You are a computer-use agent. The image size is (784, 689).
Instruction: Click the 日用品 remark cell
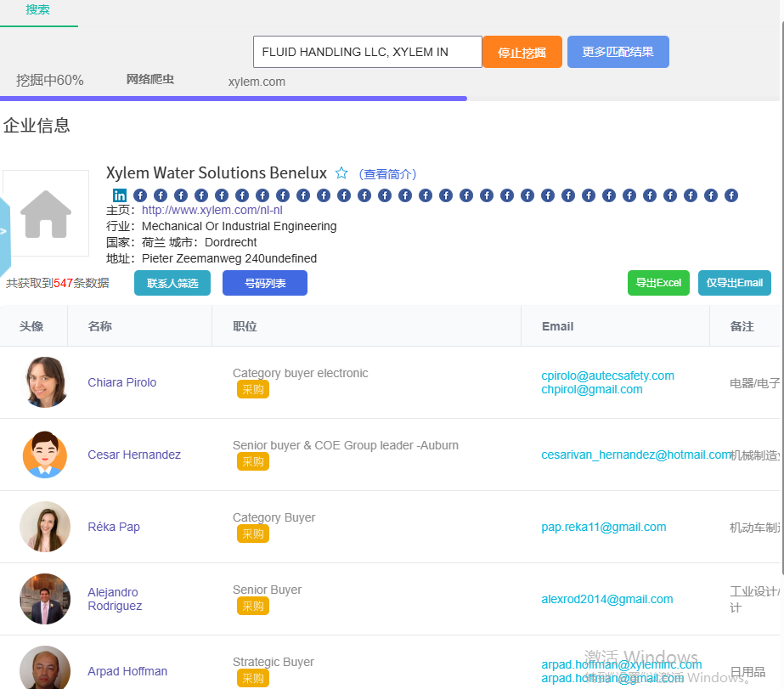pyautogui.click(x=747, y=672)
